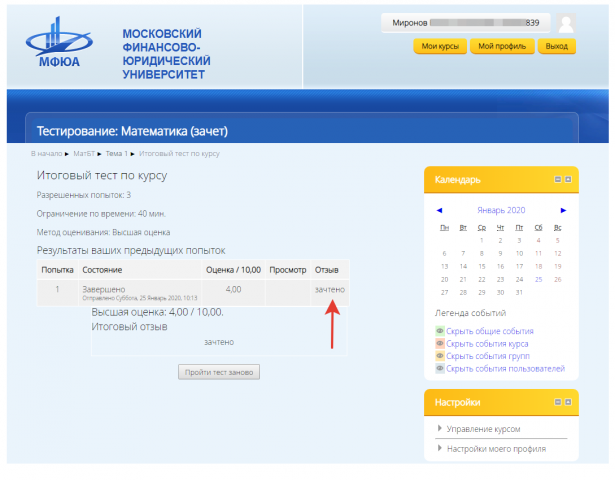Select calendar day 31
This screenshot has width=615, height=480.
tap(519, 293)
